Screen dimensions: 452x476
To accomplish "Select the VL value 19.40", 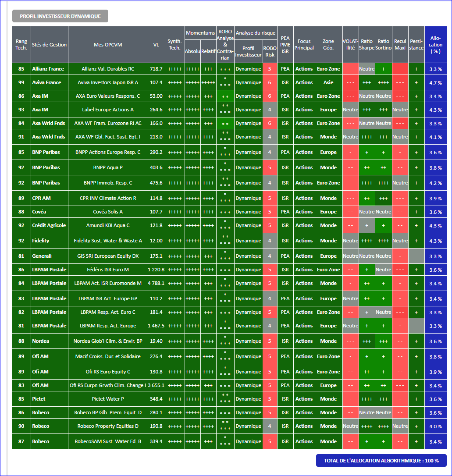I will click(x=156, y=341).
